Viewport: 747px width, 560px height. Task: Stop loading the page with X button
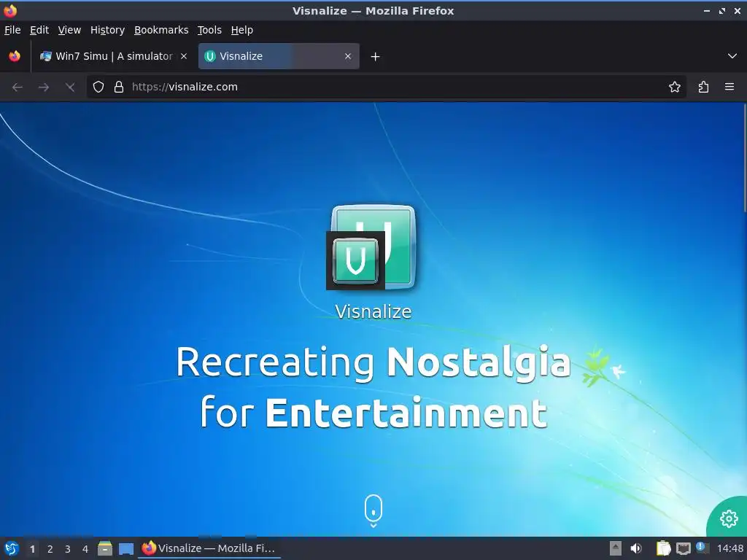pos(70,87)
